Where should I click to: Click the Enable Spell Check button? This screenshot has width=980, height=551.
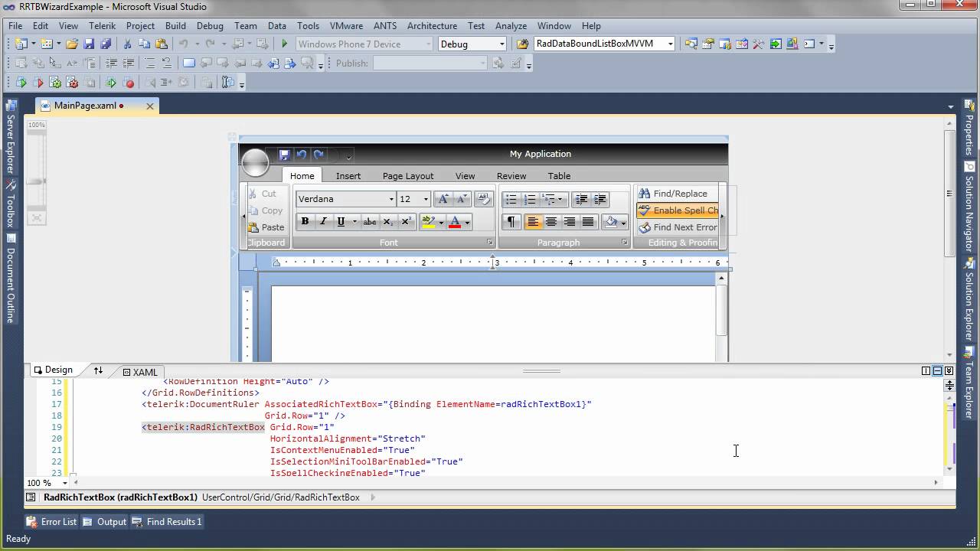[678, 210]
